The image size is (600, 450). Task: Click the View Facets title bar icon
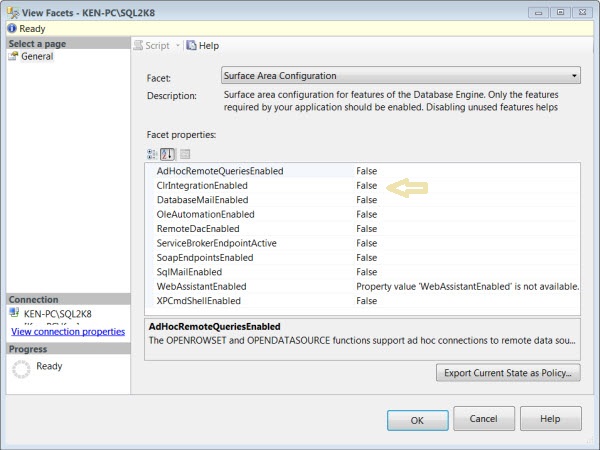(x=13, y=13)
